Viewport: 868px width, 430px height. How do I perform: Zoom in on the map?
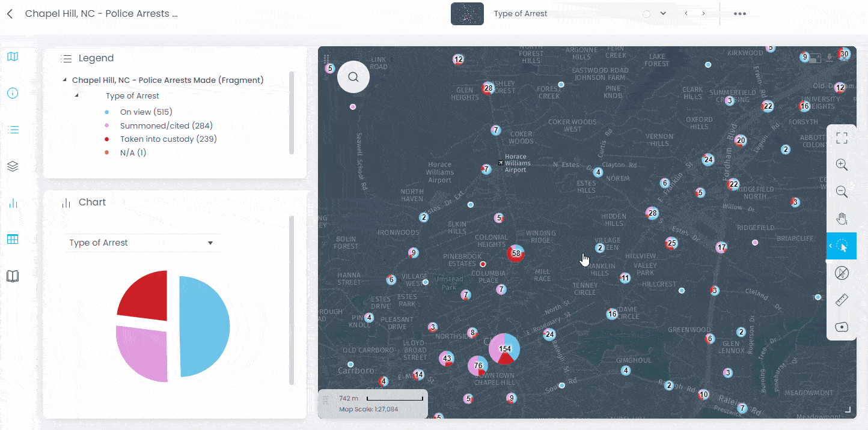842,165
